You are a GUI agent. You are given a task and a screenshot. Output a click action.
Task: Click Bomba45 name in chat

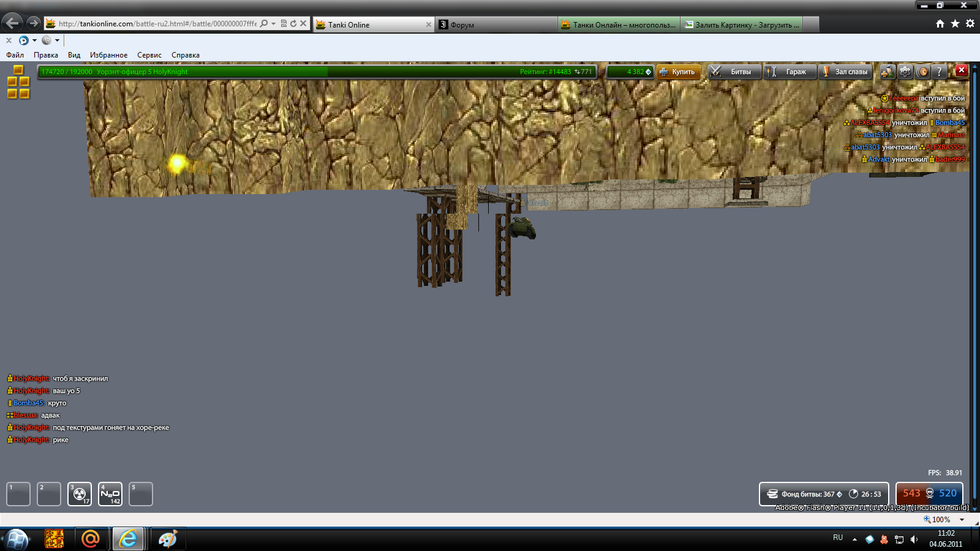(x=29, y=403)
